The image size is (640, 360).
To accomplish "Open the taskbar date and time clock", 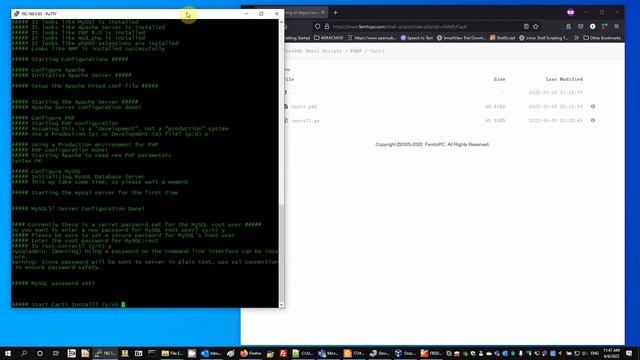I will [612, 353].
